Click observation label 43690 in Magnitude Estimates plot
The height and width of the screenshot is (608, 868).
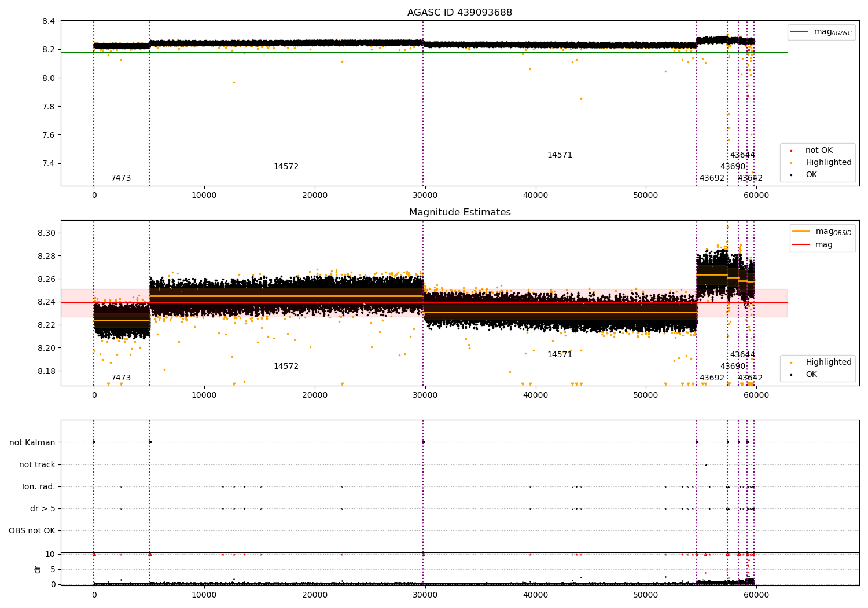click(733, 367)
